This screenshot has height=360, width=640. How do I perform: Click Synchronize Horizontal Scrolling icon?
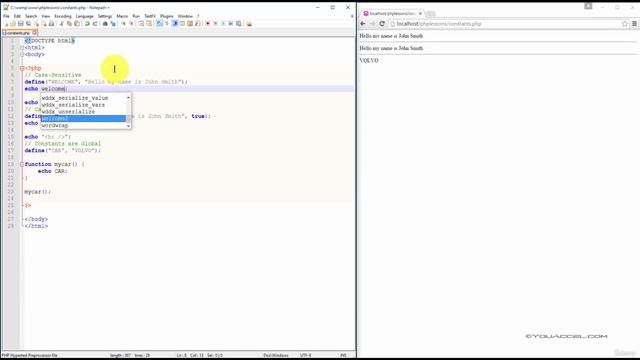149,24
